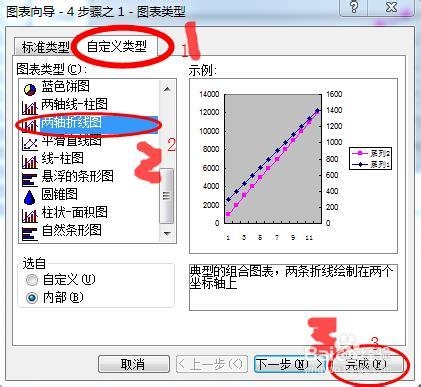Viewport: 421px width, 387px height.
Task: Select the 自定义 radio button
Action: (32, 280)
